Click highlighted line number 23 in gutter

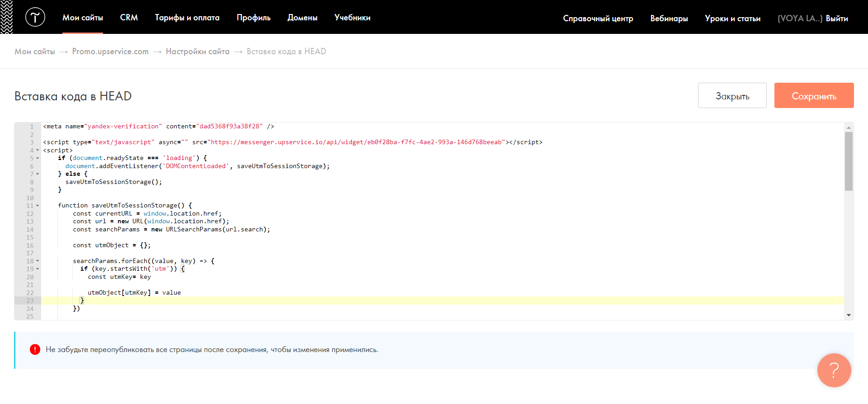(x=30, y=301)
